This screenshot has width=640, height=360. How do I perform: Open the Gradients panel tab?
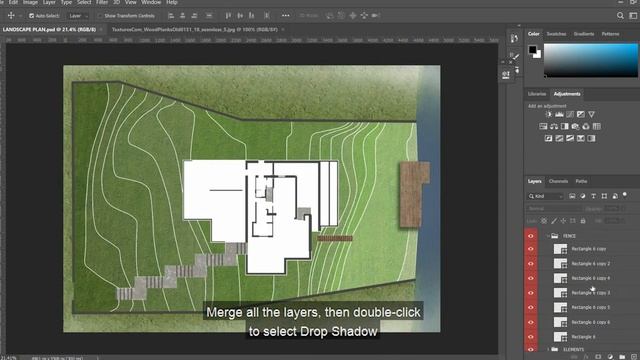[584, 34]
